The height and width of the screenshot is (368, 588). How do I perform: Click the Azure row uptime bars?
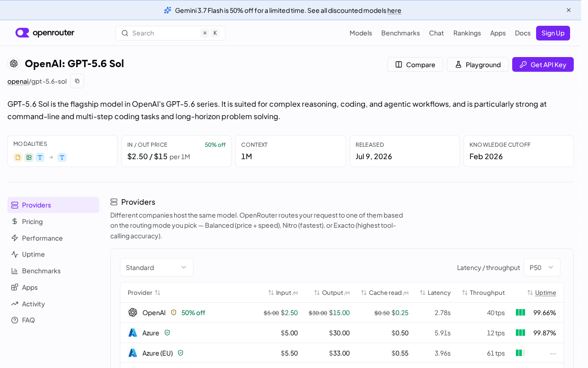[520, 333]
